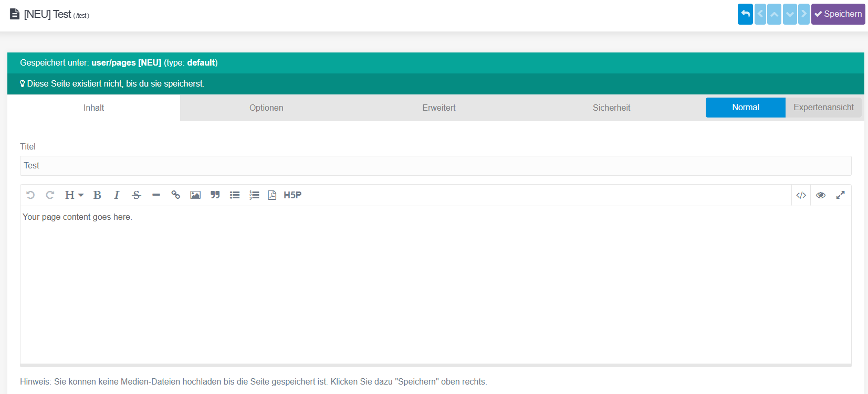Select Normal view mode
Screen dimensions: 868x394
746,108
